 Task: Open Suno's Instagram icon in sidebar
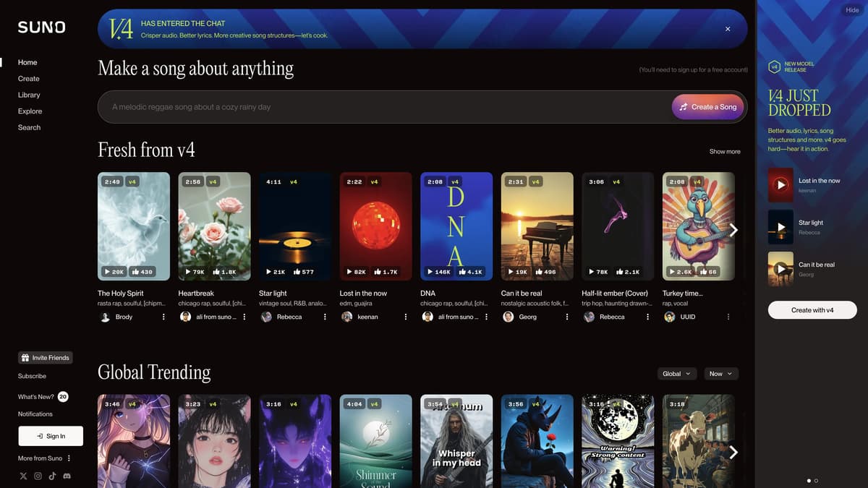click(x=38, y=476)
